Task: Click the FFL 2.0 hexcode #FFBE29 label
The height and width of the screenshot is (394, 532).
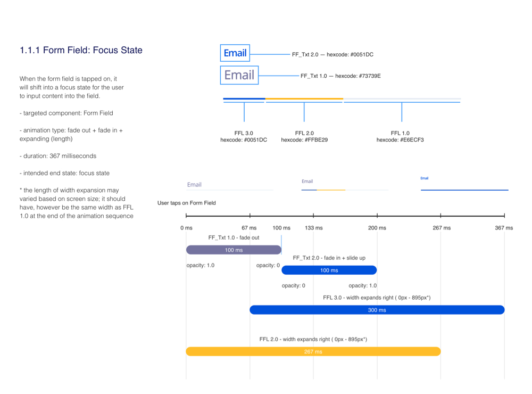Action: pyautogui.click(x=304, y=137)
